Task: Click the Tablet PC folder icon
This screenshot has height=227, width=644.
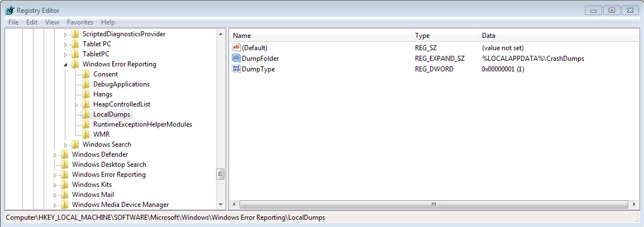Action: [x=75, y=44]
